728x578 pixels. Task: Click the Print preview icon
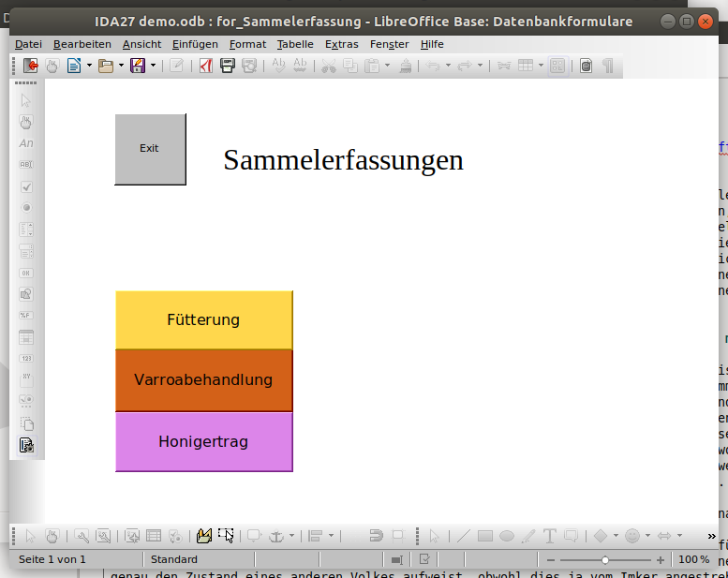(250, 66)
